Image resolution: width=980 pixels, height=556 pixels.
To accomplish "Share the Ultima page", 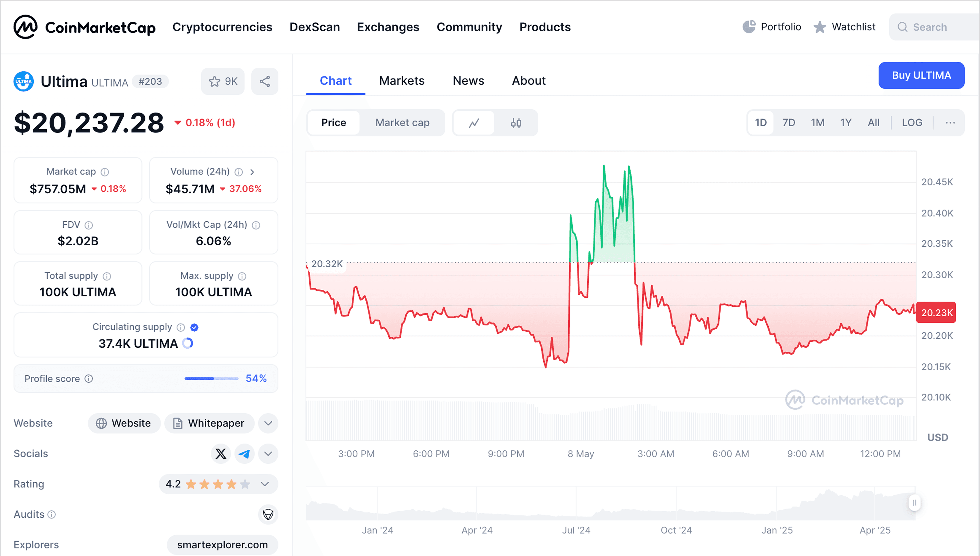I will (265, 81).
